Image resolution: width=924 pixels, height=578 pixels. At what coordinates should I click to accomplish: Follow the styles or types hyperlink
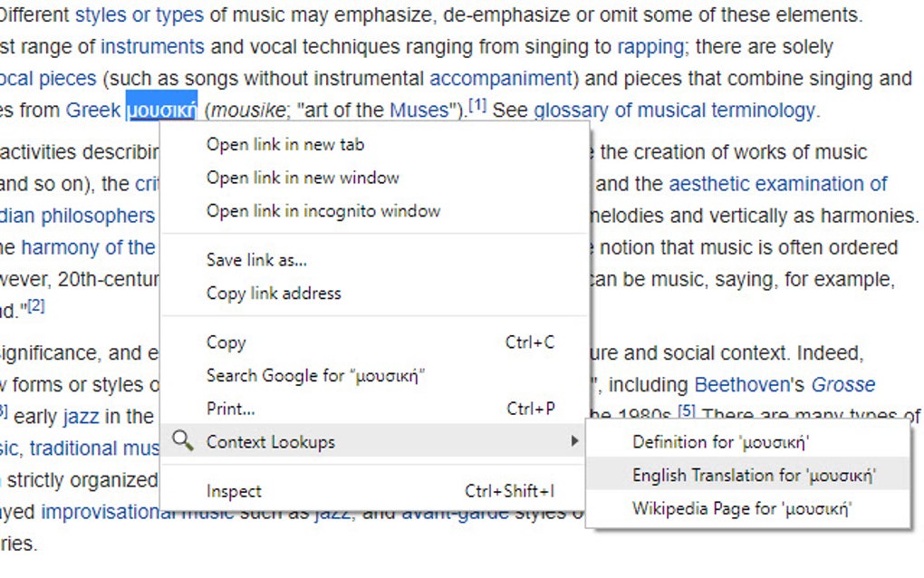pyautogui.click(x=141, y=14)
